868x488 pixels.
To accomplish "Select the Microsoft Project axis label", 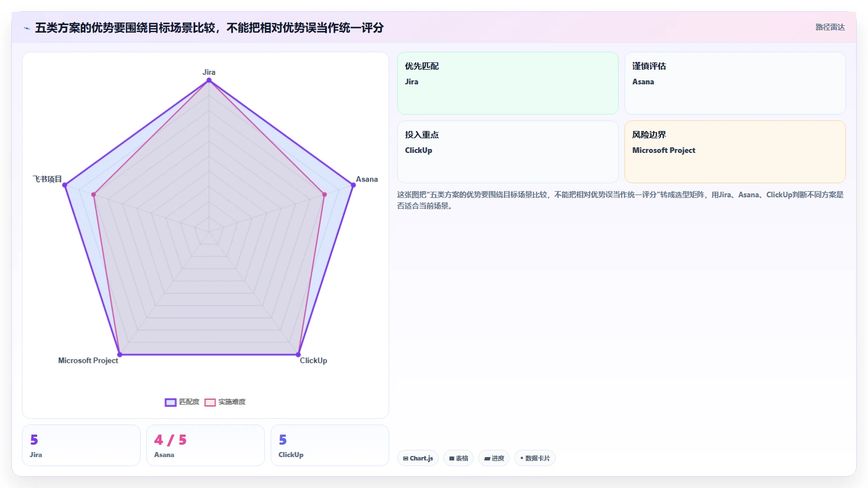I will click(x=88, y=360).
